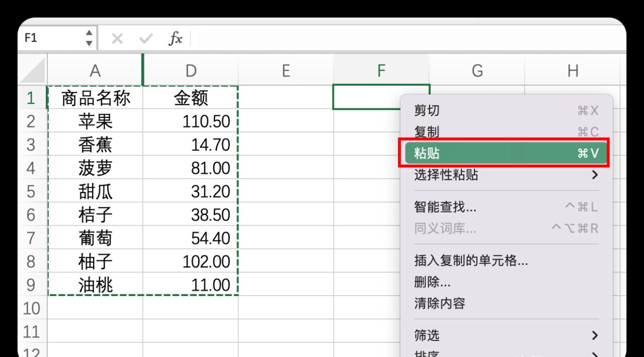
Task: Click the formula bar input area
Action: point(408,38)
